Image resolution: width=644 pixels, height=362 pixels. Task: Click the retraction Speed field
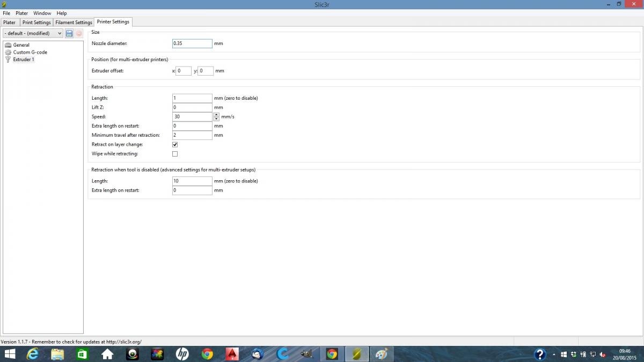point(193,116)
